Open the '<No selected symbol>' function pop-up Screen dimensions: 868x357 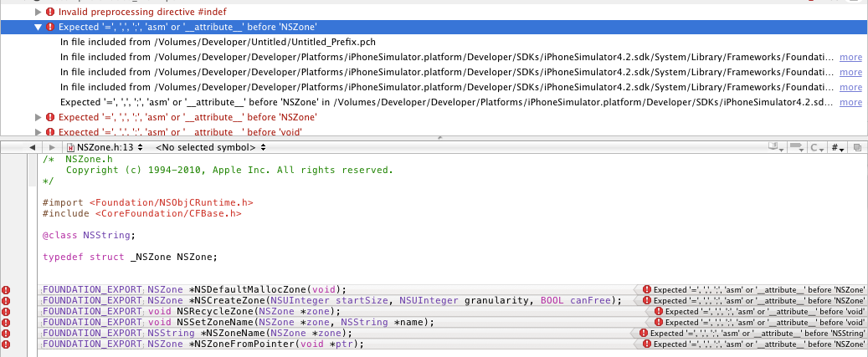pos(211,147)
